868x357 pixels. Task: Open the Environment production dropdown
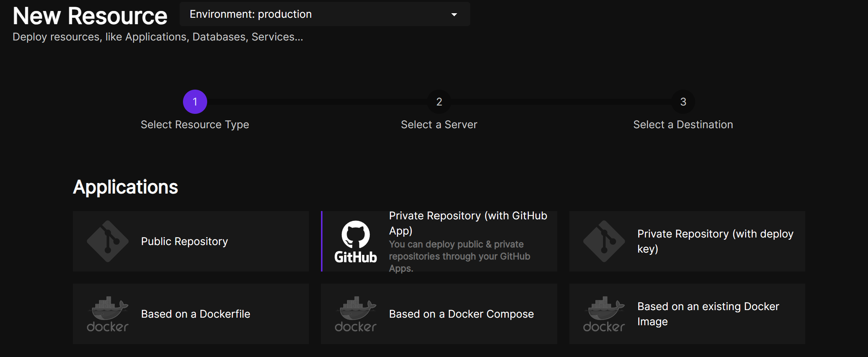pos(325,14)
